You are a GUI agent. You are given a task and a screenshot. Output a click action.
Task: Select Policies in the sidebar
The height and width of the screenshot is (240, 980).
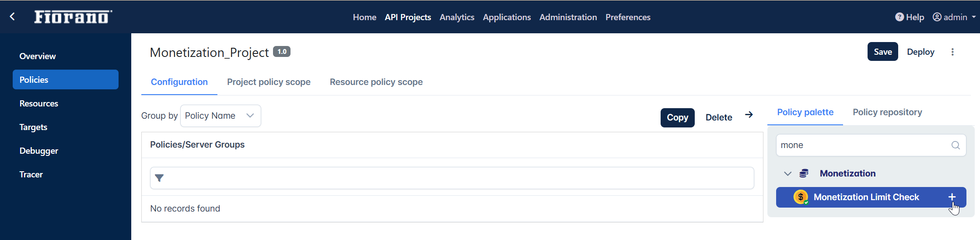pyautogui.click(x=66, y=80)
